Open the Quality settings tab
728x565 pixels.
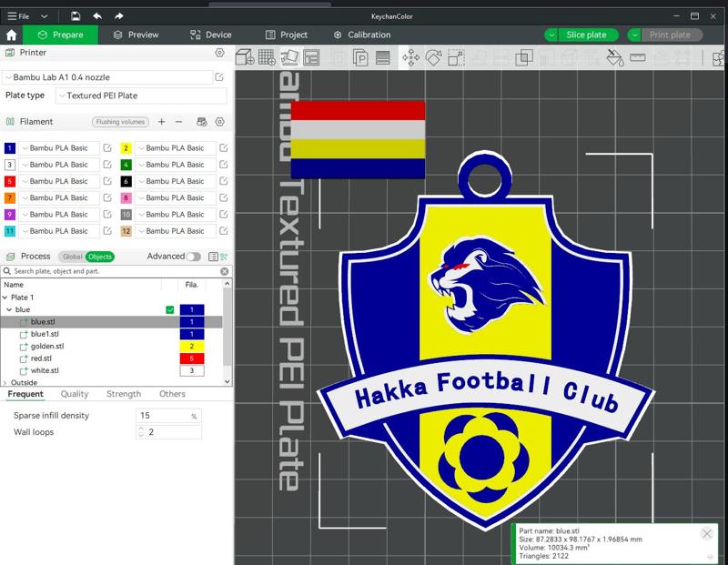[75, 394]
